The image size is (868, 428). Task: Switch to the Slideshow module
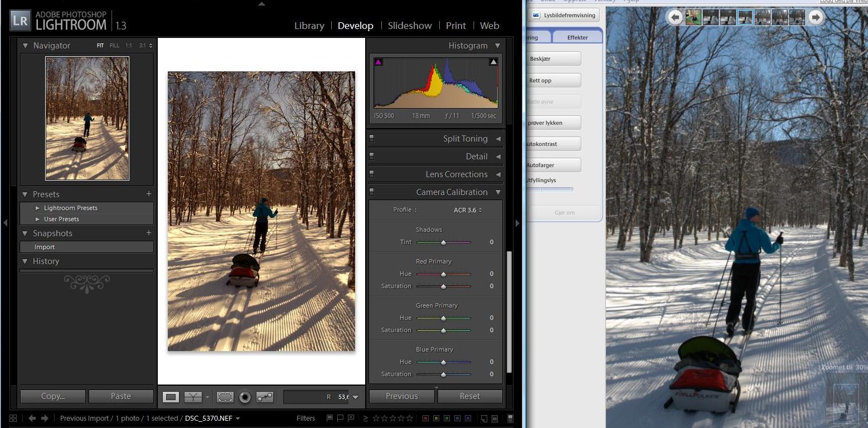coord(410,26)
